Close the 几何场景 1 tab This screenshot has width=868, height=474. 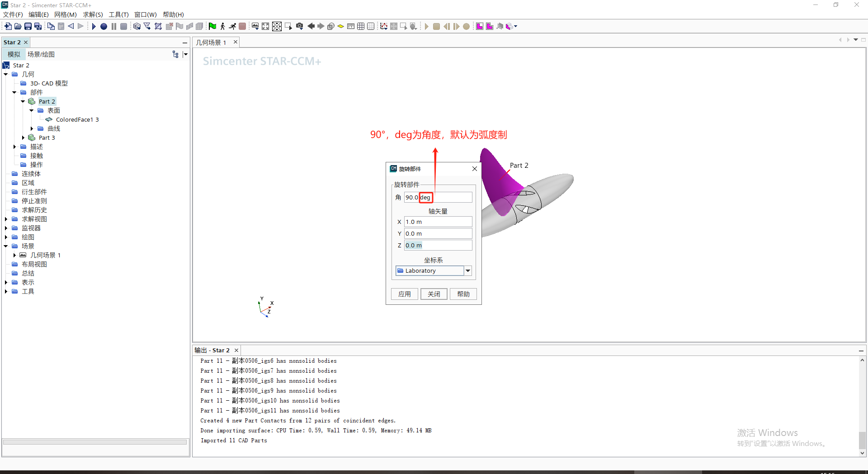[x=236, y=42]
